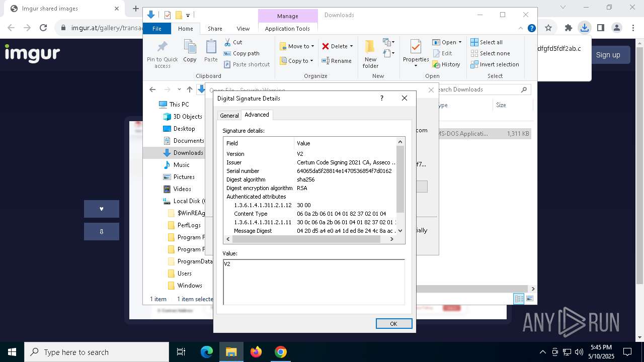The image size is (644, 362).
Task: Click imgur downvote arrow button
Action: point(102,232)
